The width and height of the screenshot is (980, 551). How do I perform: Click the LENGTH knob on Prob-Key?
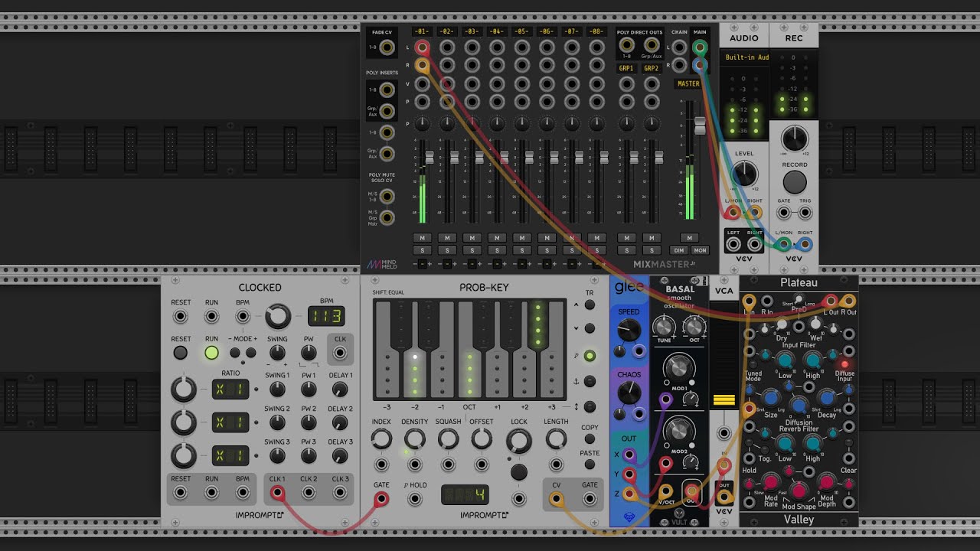pos(556,439)
